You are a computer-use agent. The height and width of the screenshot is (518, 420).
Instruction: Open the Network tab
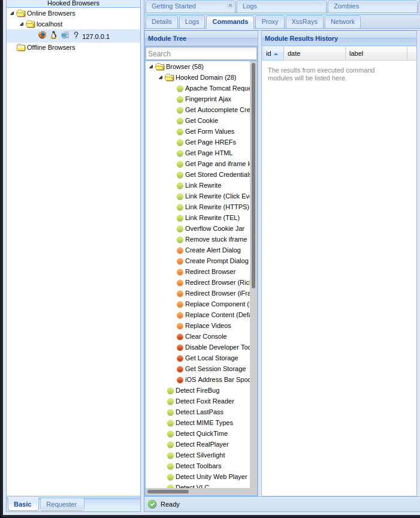pyautogui.click(x=343, y=22)
